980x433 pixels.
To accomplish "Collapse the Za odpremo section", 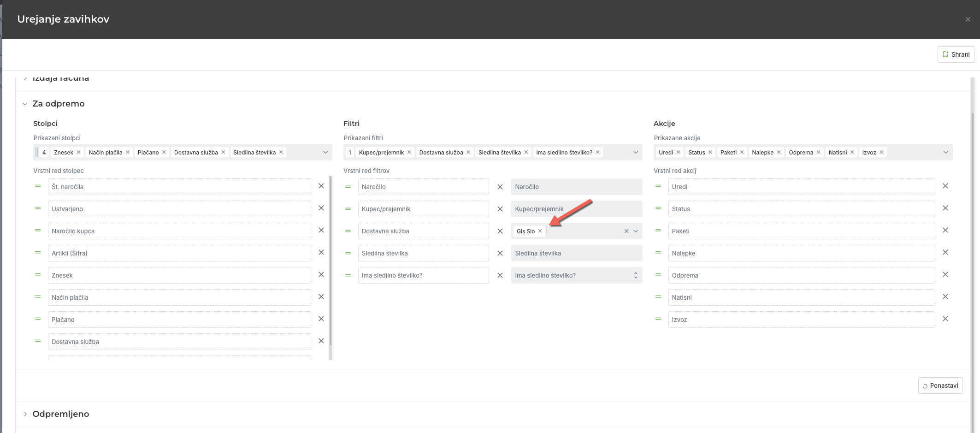I will pos(25,104).
